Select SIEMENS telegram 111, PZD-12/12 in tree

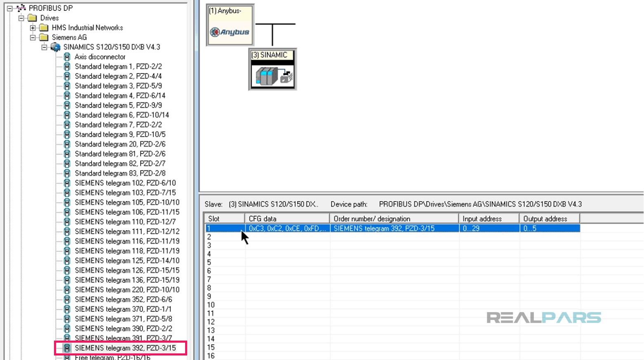127,232
